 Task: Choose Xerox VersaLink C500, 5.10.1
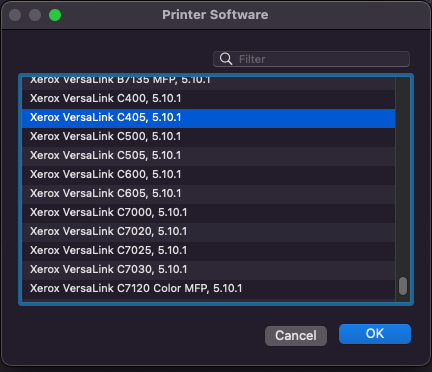click(209, 137)
